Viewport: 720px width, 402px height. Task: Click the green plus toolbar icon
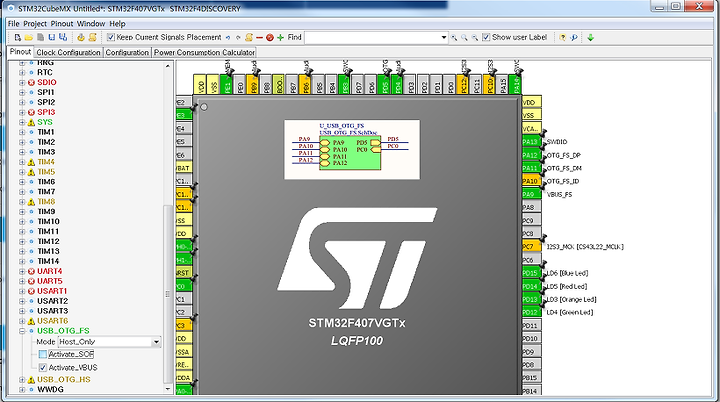281,38
